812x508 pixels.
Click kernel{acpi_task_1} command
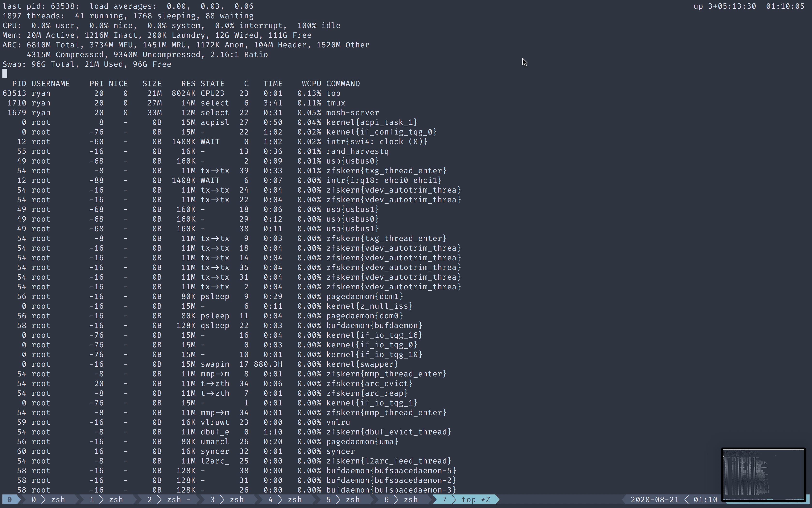click(372, 122)
